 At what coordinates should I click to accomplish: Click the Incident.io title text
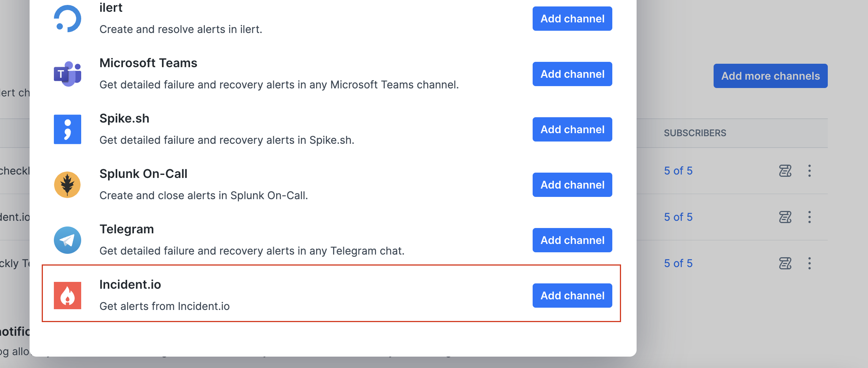(130, 285)
